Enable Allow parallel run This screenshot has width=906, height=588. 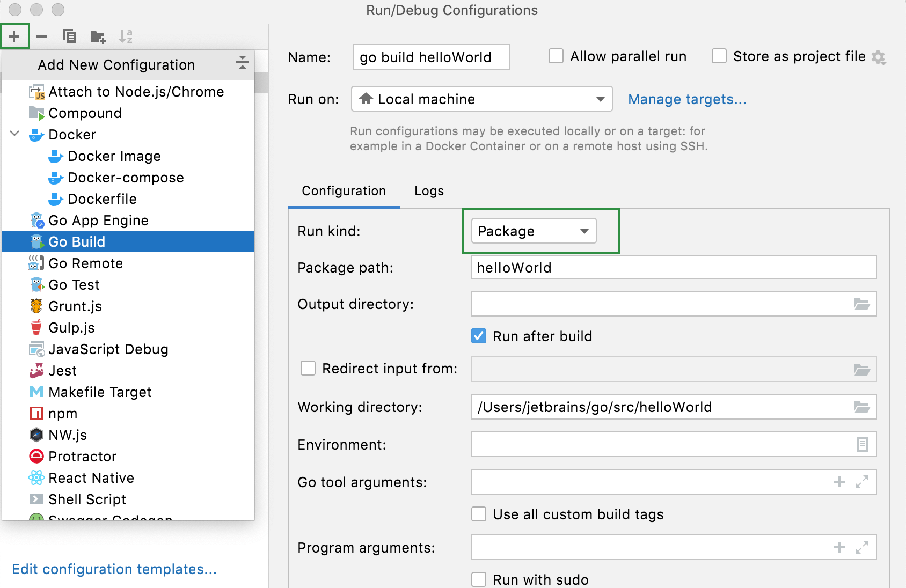pos(556,56)
